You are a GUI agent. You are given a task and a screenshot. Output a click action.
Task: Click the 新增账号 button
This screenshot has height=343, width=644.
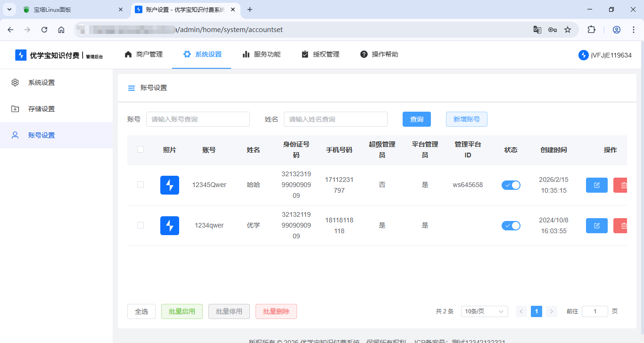pos(466,119)
